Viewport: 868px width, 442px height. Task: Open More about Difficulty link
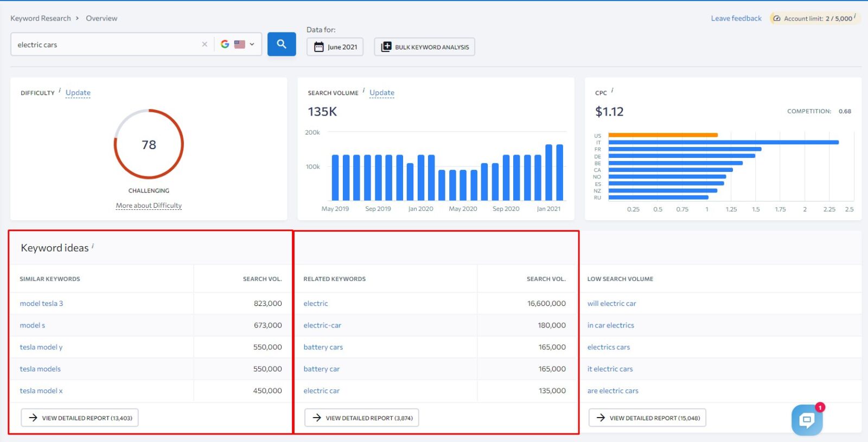coord(149,206)
